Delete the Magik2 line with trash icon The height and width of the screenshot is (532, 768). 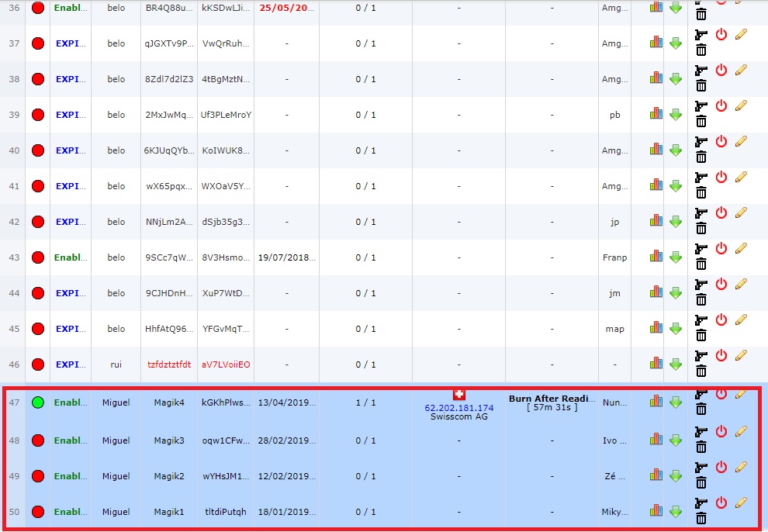click(x=701, y=483)
